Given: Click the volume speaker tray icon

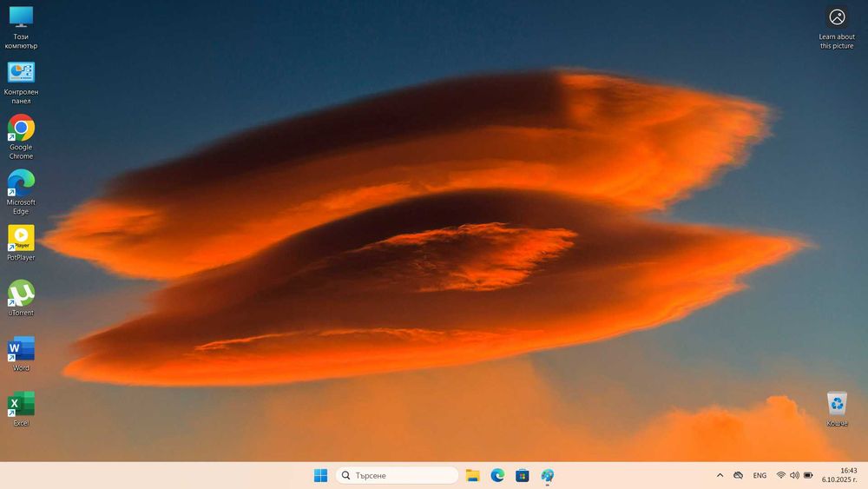Looking at the screenshot, I should coord(794,475).
